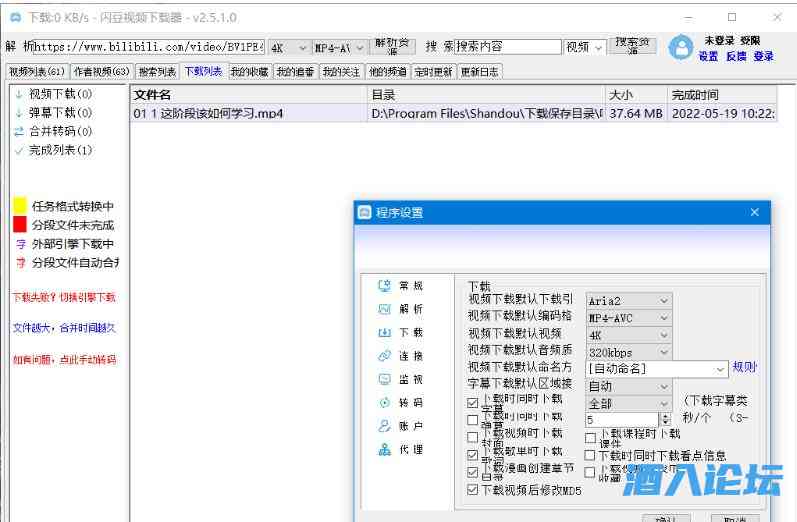Switch to the 我的收藏 tab
797x522 pixels.
click(x=249, y=72)
